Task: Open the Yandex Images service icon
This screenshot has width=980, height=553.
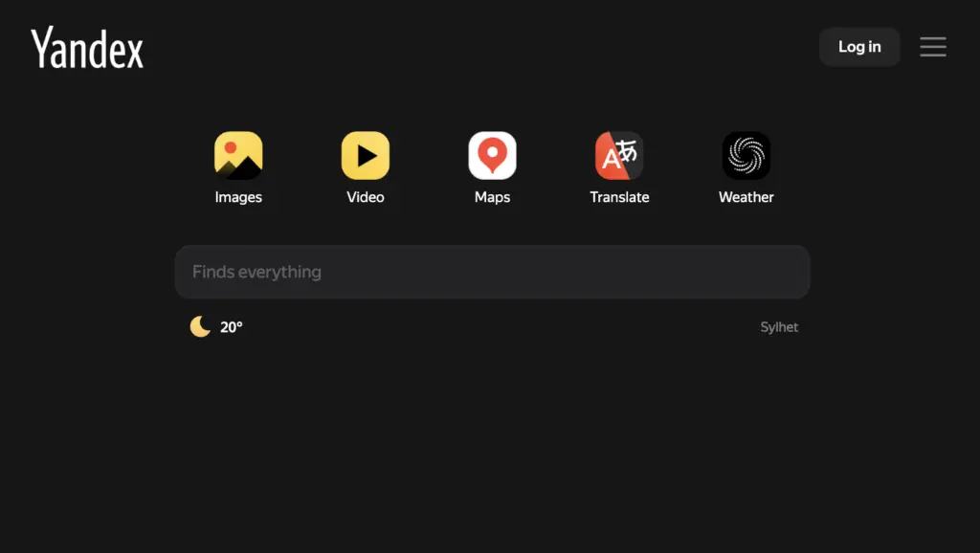Action: (x=238, y=155)
